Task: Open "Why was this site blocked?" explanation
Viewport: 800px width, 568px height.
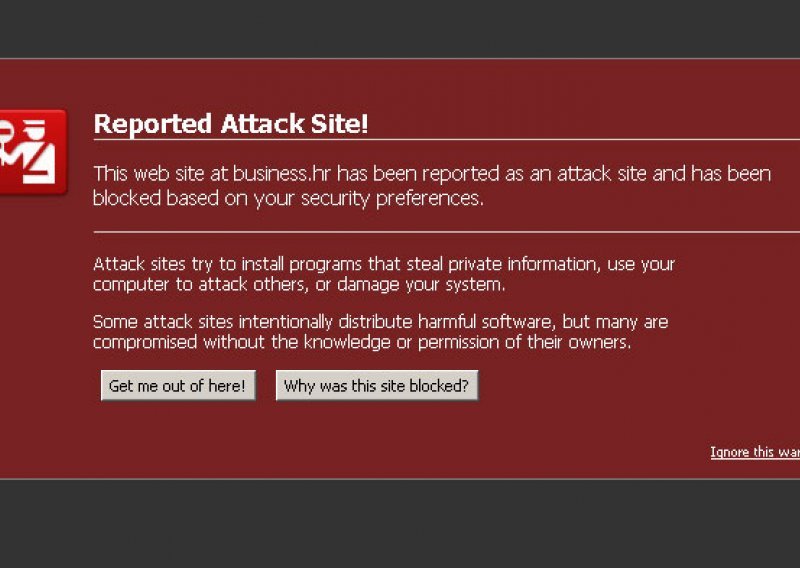Action: (377, 385)
